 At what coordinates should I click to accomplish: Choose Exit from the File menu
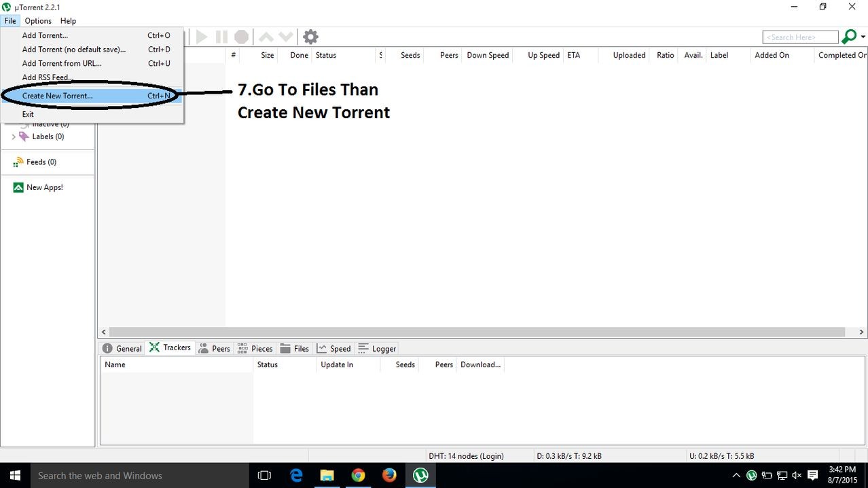click(92, 114)
